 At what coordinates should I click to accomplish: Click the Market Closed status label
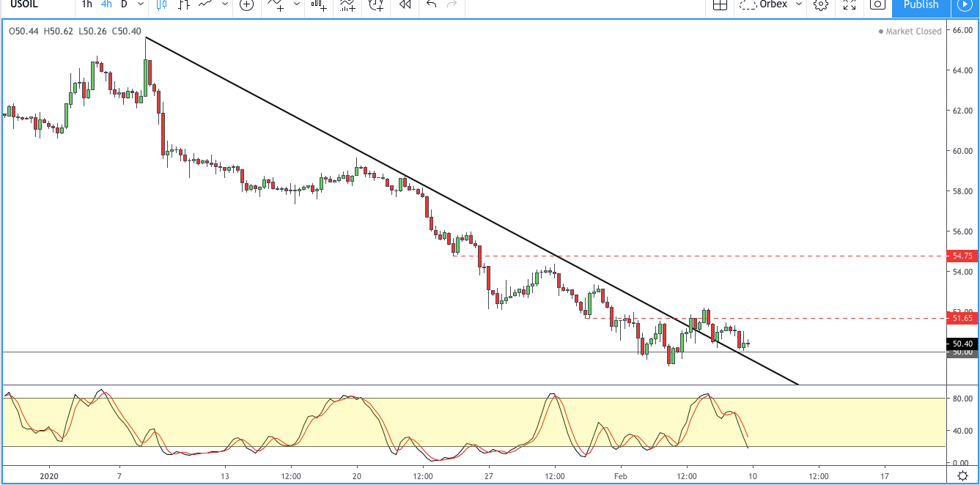[x=910, y=32]
